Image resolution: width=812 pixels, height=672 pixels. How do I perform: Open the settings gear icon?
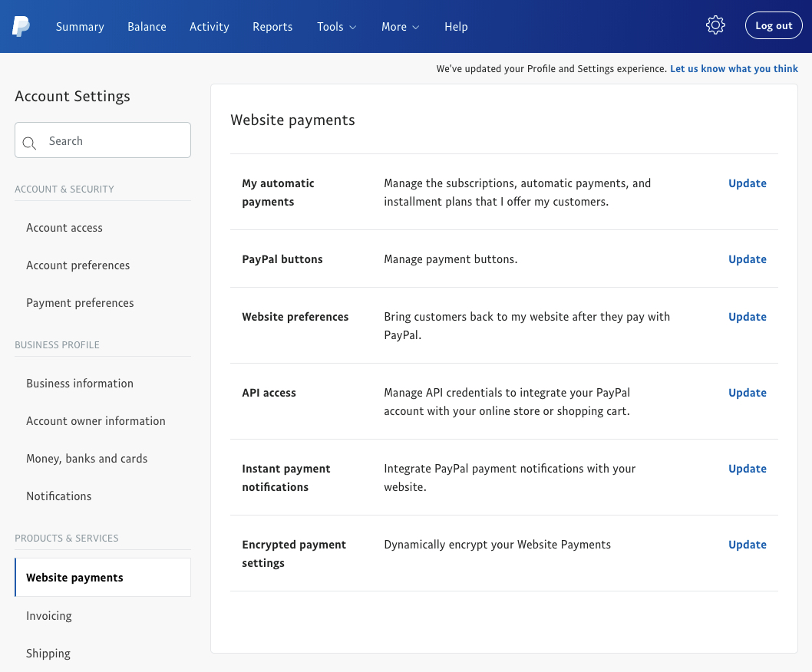click(x=715, y=25)
